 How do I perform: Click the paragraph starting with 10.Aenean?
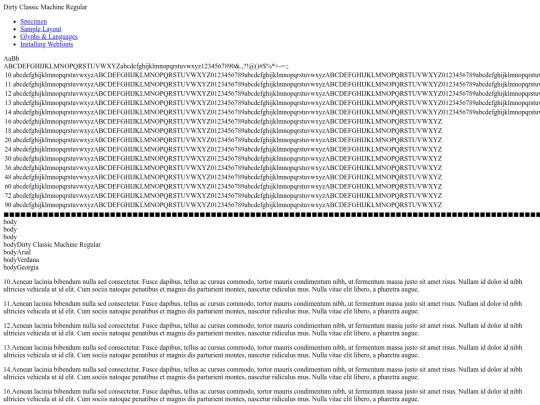[263, 285]
